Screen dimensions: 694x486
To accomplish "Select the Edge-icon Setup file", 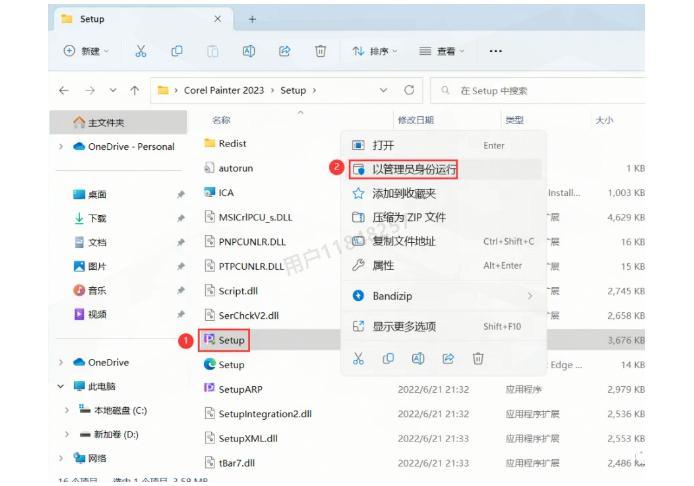I will coord(209,364).
